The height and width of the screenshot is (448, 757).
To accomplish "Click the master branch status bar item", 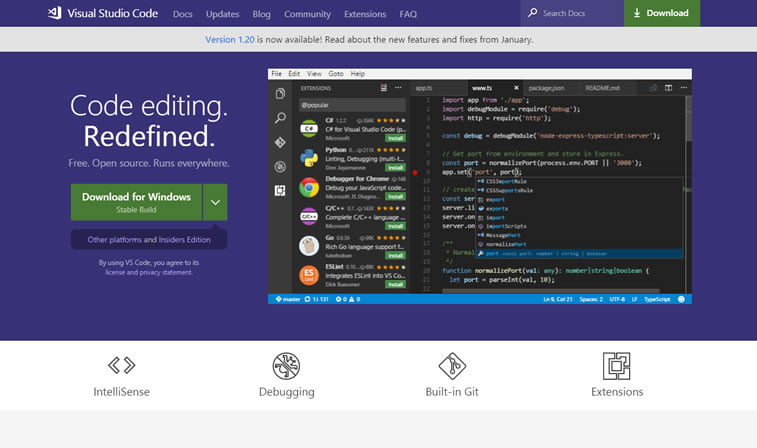I will pyautogui.click(x=288, y=299).
